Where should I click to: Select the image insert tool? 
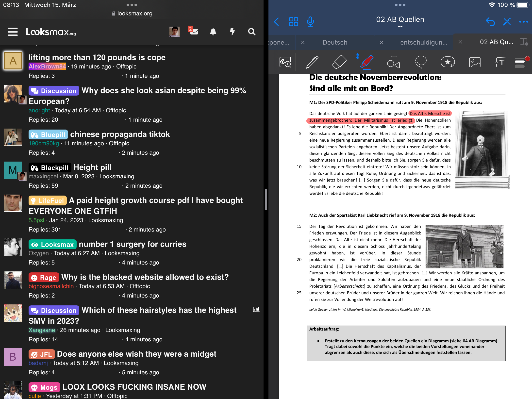point(475,62)
